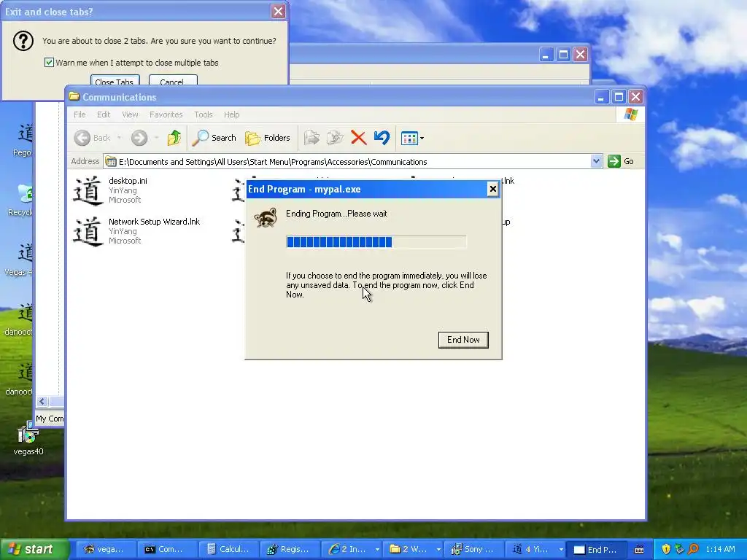The image size is (747, 560).
Task: Click End Now button in End Program dialog
Action: (x=463, y=340)
